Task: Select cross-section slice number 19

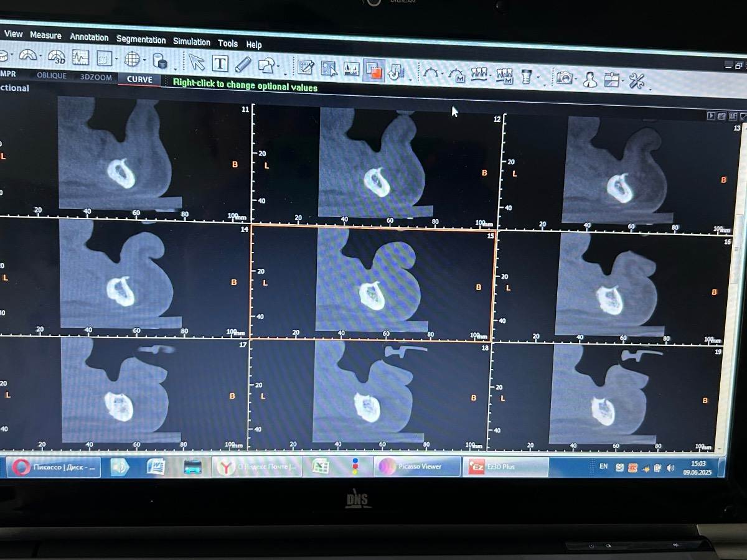Action: click(607, 398)
